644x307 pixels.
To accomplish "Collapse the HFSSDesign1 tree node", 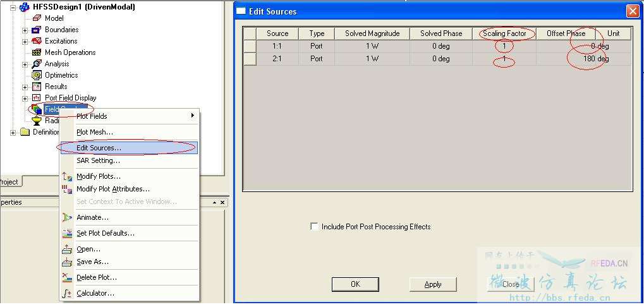I will click(x=13, y=7).
